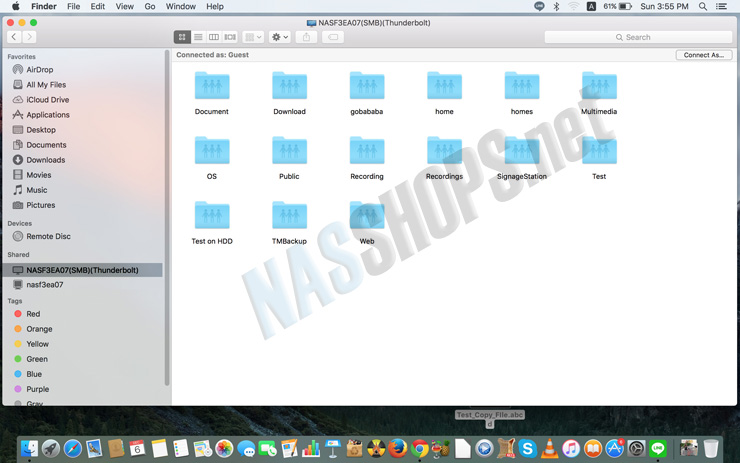Open the View menu

pyautogui.click(x=125, y=6)
